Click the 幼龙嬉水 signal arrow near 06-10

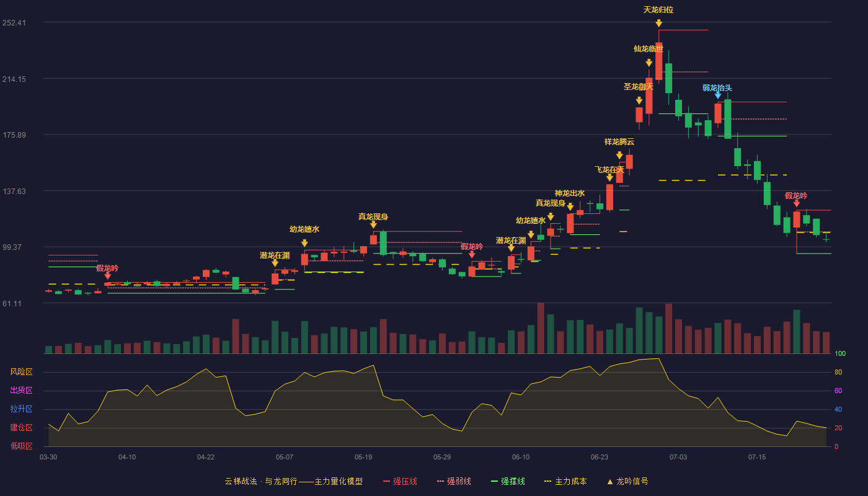click(x=531, y=234)
